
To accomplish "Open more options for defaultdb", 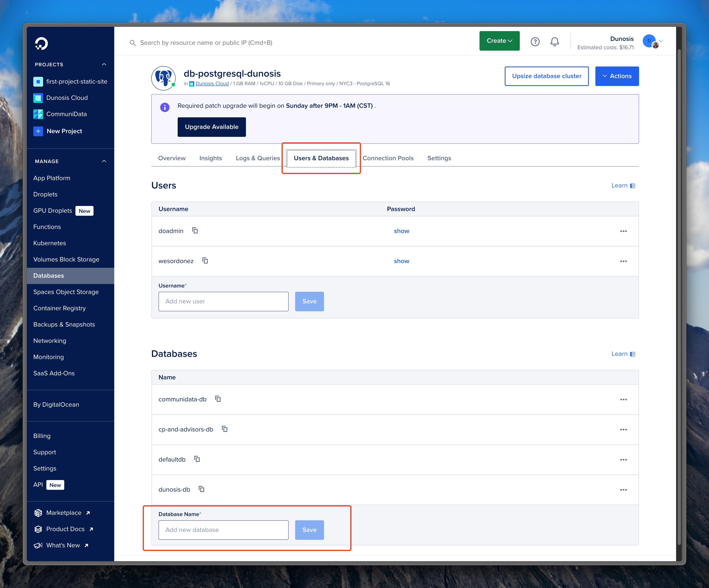I will [x=623, y=459].
